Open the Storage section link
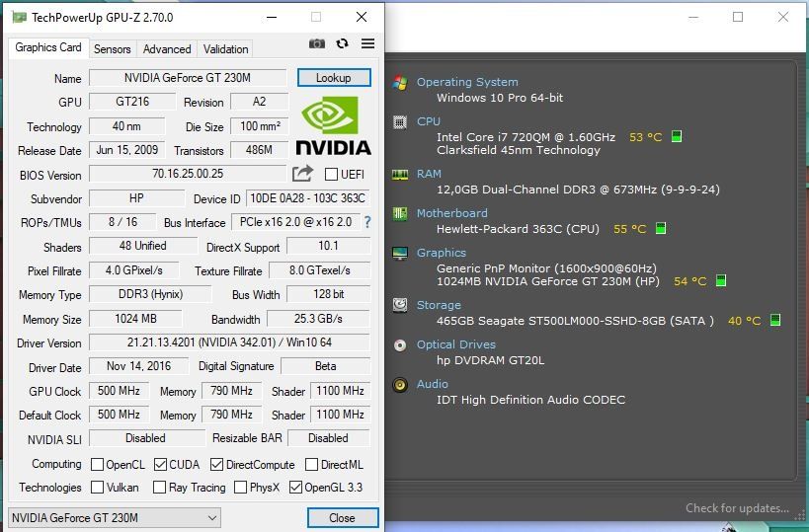This screenshot has height=532, width=809. (439, 305)
